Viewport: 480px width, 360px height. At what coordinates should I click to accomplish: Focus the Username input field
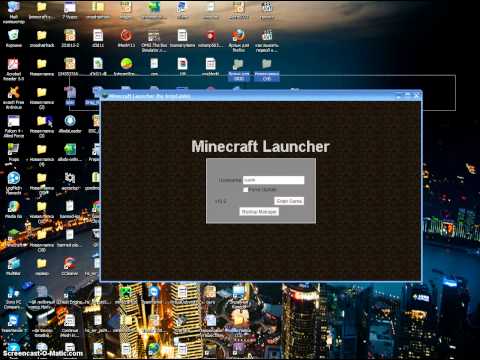(x=273, y=180)
